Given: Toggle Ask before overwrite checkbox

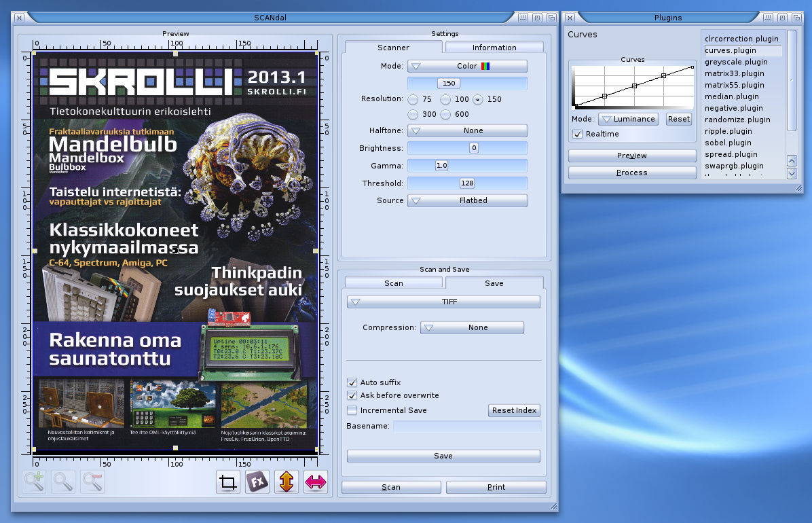Looking at the screenshot, I should point(352,395).
